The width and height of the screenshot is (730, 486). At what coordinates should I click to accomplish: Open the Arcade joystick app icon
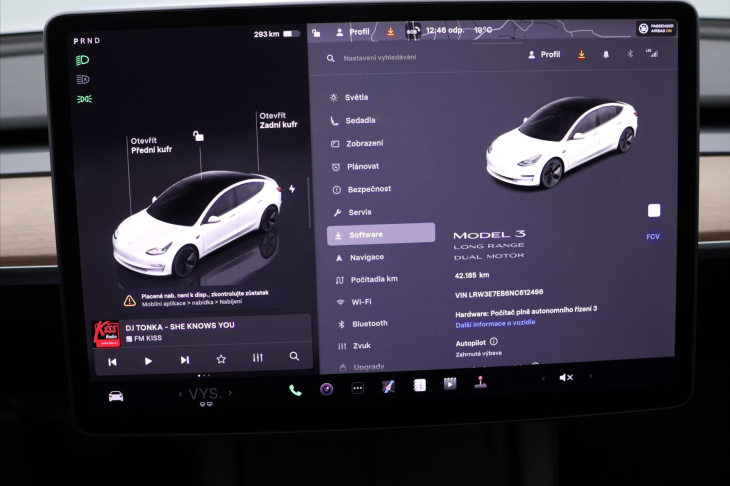pos(480,383)
